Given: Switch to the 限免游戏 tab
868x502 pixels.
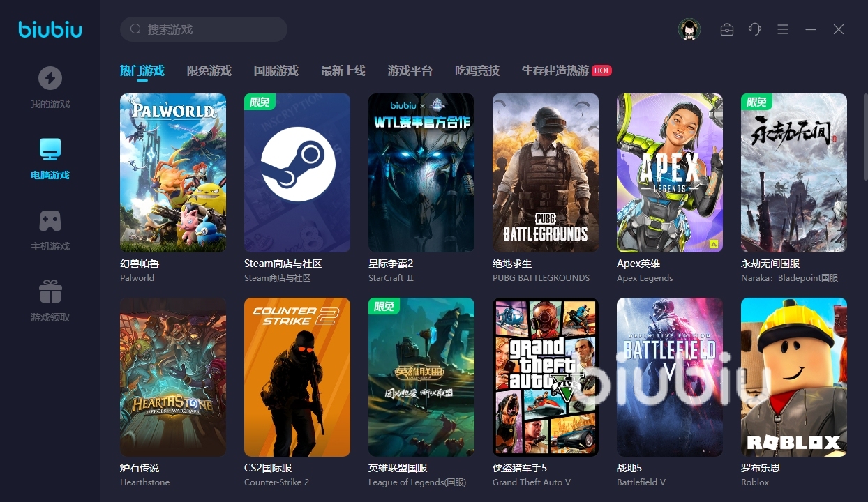Looking at the screenshot, I should point(209,70).
